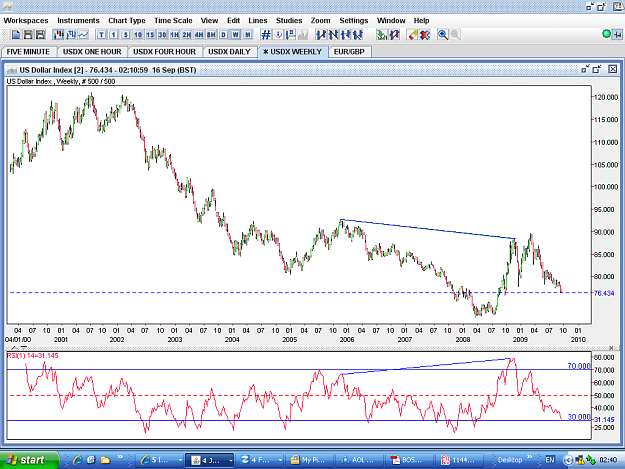The width and height of the screenshot is (625, 469).
Task: Switch to the FIVE MINUTE tab
Action: click(28, 52)
